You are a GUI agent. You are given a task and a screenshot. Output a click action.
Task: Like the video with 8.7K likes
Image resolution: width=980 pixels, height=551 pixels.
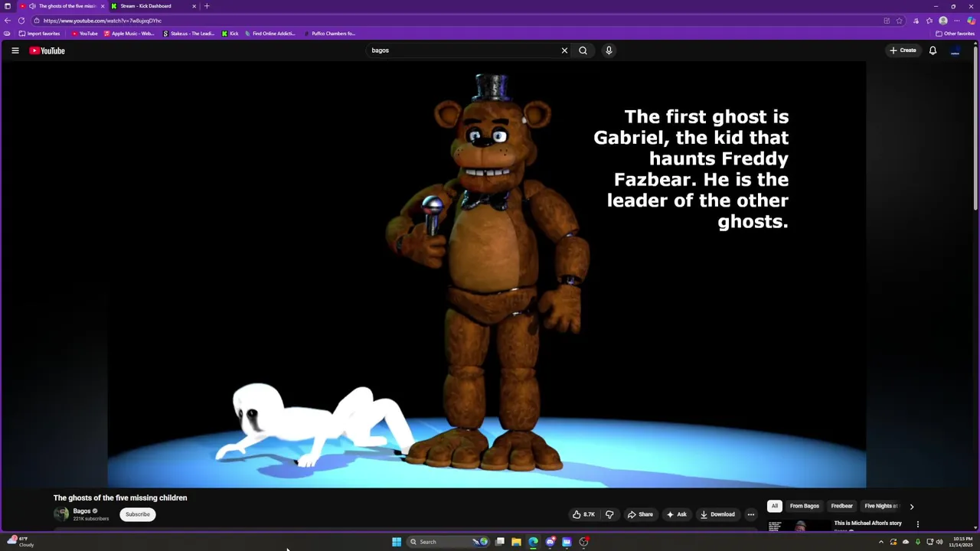[x=583, y=514]
